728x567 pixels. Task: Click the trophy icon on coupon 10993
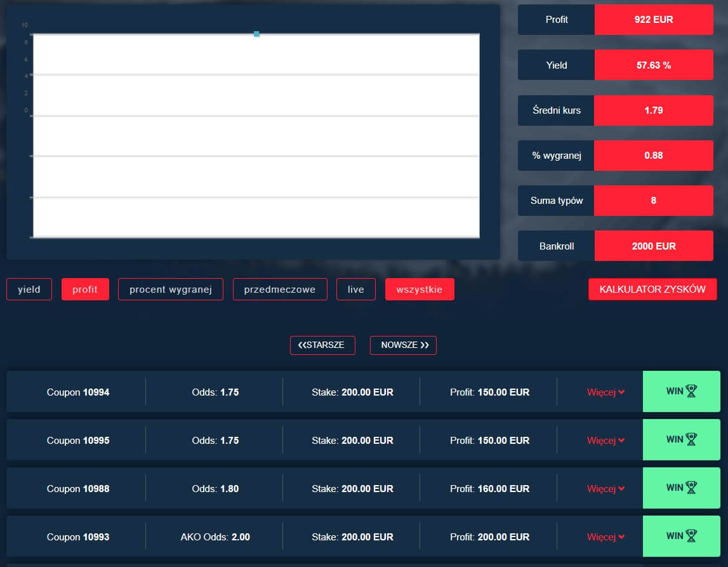click(x=691, y=536)
